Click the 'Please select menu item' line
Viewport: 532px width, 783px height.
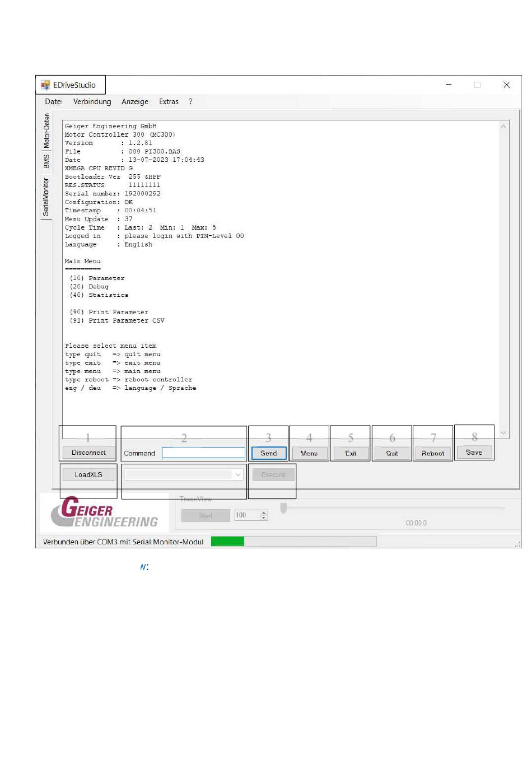(x=110, y=346)
